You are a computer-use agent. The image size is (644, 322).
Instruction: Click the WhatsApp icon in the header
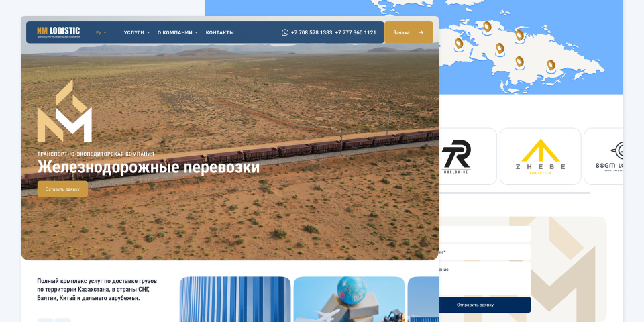pyautogui.click(x=285, y=32)
